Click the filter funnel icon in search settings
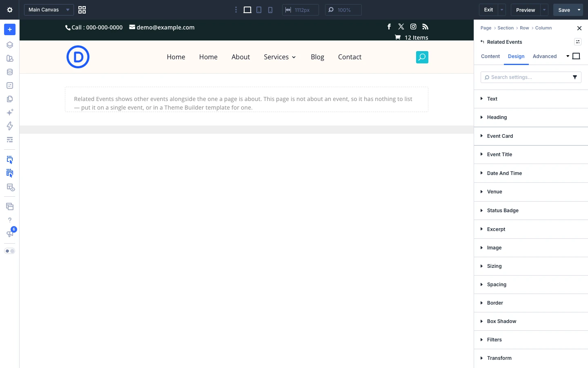 coord(575,77)
